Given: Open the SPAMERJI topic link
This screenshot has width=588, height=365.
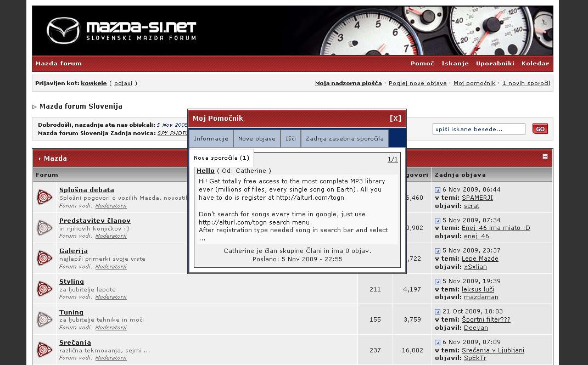Looking at the screenshot, I should click(478, 198).
